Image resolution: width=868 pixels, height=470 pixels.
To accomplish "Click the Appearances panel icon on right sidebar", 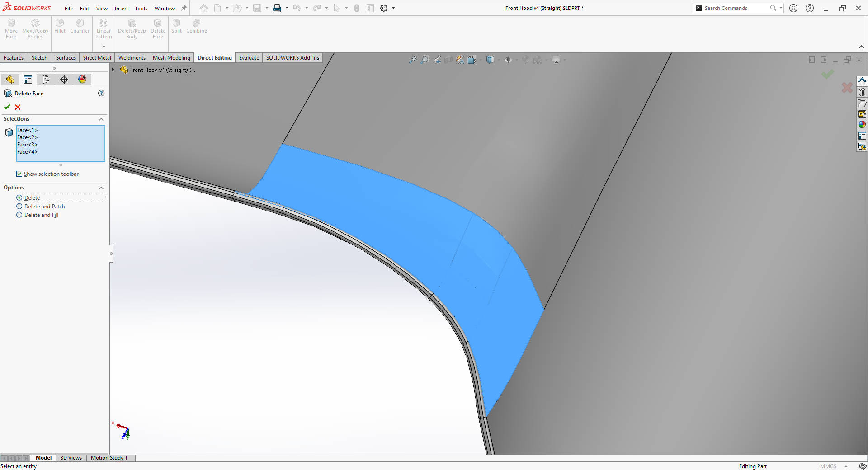I will [x=862, y=125].
